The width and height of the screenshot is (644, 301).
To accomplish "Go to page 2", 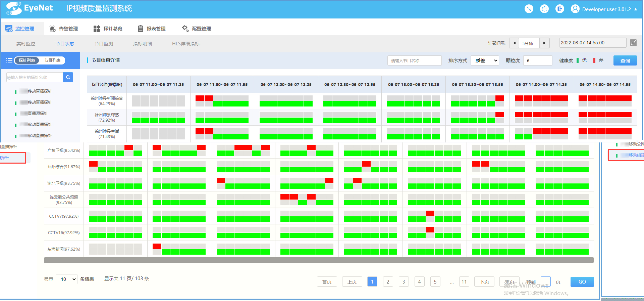I will point(388,282).
